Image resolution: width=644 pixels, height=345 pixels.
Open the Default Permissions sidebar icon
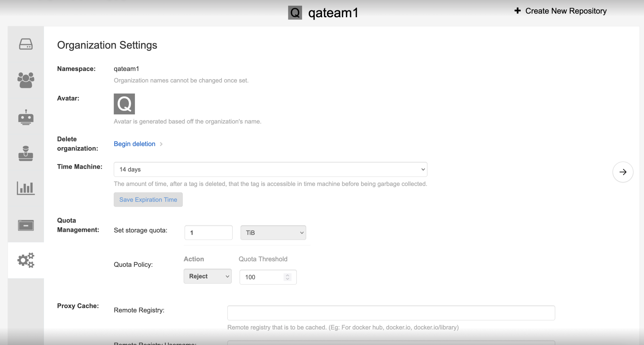(26, 153)
